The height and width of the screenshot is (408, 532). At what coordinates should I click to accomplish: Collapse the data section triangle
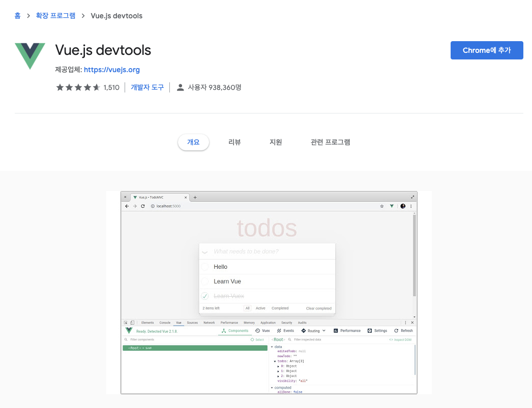[x=272, y=347]
